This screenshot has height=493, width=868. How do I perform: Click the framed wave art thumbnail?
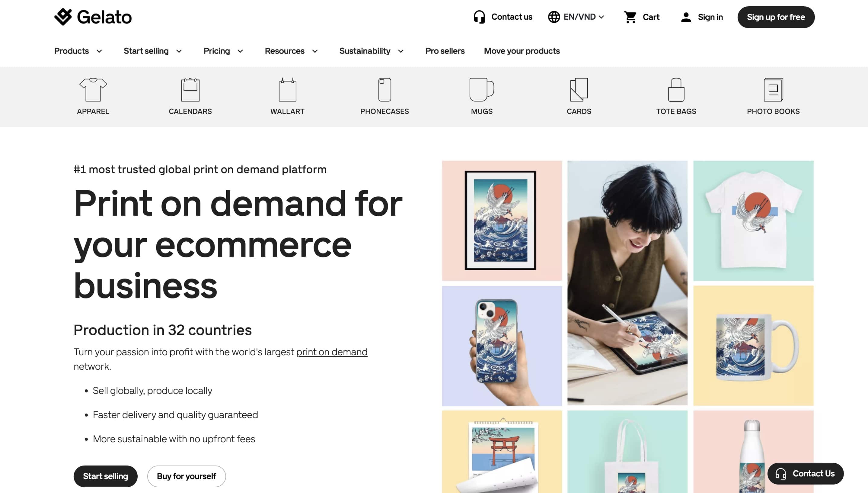(x=502, y=221)
